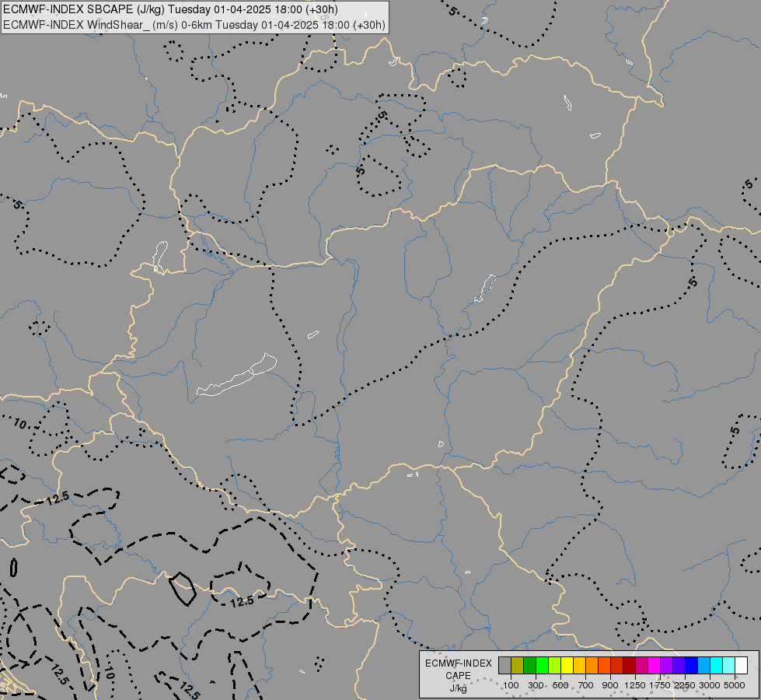Click the 2250 value on the legend scale
This screenshot has height=700, width=761.
pyautogui.click(x=685, y=685)
